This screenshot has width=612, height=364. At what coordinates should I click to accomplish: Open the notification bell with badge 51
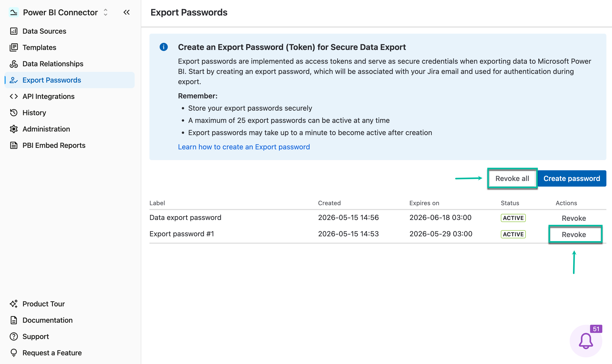586,341
